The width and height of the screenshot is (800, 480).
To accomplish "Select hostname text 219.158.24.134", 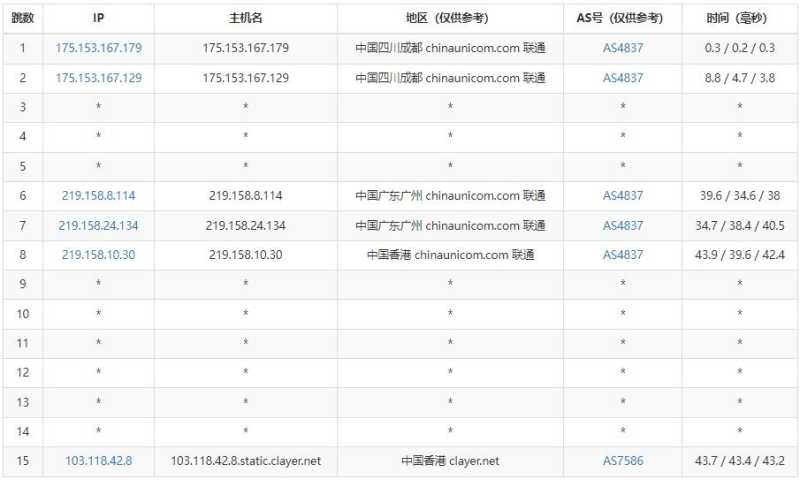I will pos(245,225).
